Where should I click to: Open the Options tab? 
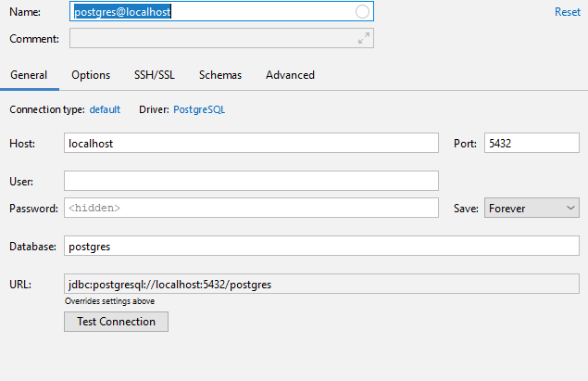(91, 75)
